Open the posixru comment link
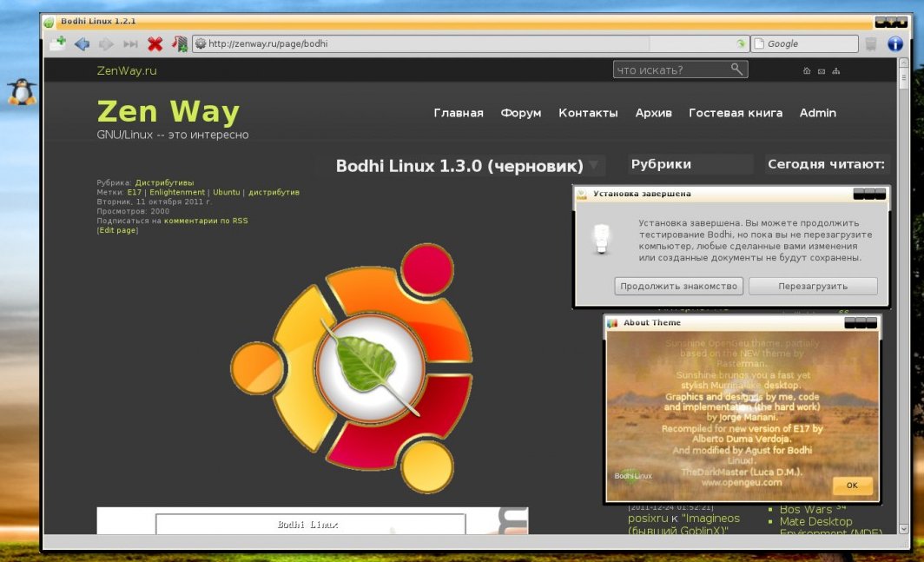This screenshot has height=562, width=924. (x=648, y=518)
